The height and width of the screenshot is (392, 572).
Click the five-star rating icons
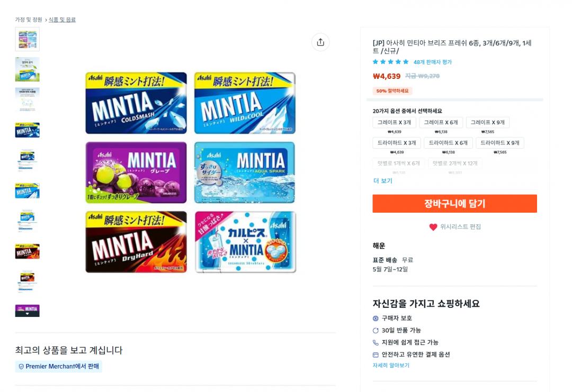point(391,62)
